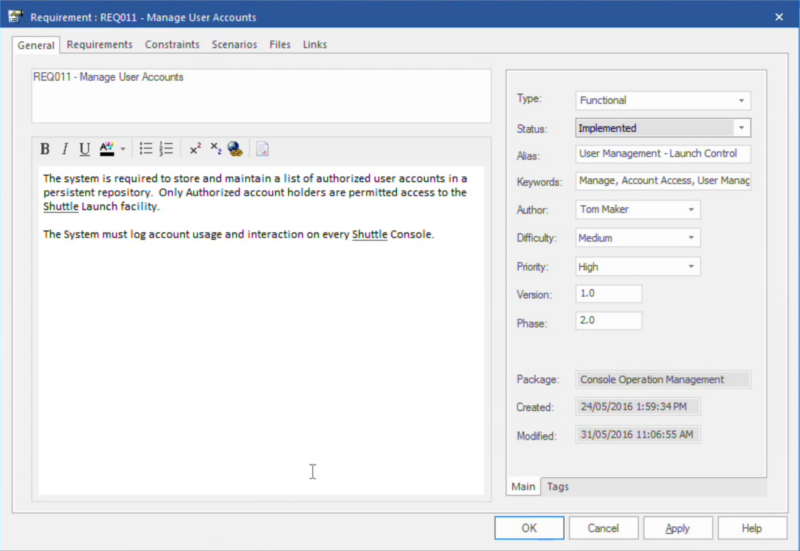
Task: Switch to the Constraints tab
Action: tap(172, 45)
